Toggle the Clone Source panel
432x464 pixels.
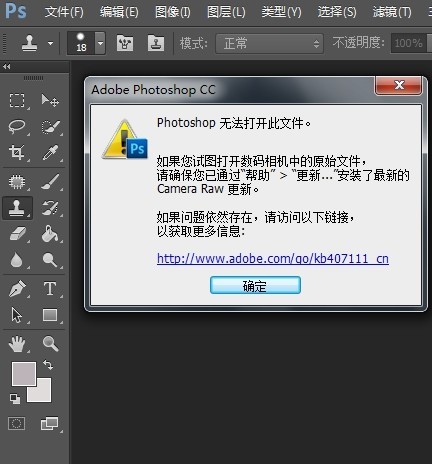(x=156, y=43)
